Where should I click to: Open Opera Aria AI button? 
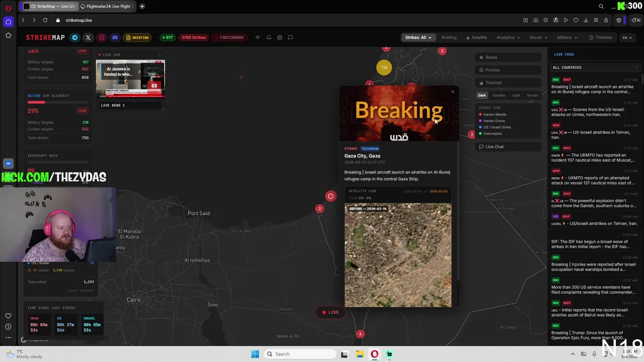pos(636,20)
